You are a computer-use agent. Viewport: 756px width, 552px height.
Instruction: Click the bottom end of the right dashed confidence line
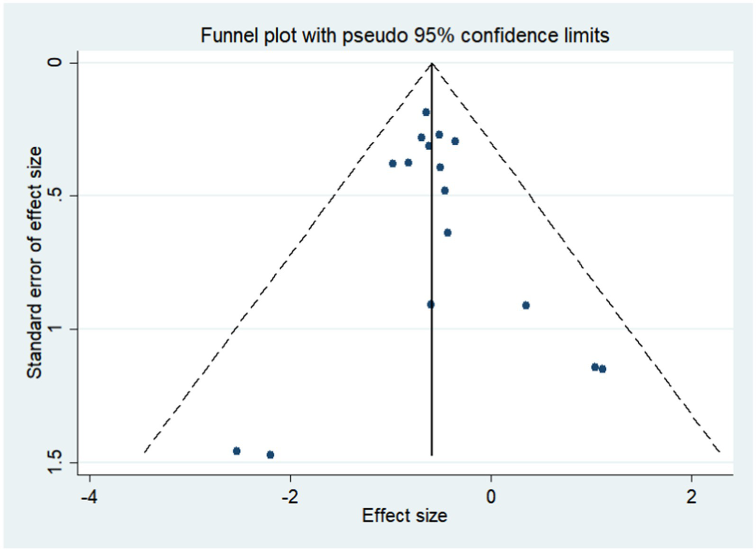[x=720, y=452]
